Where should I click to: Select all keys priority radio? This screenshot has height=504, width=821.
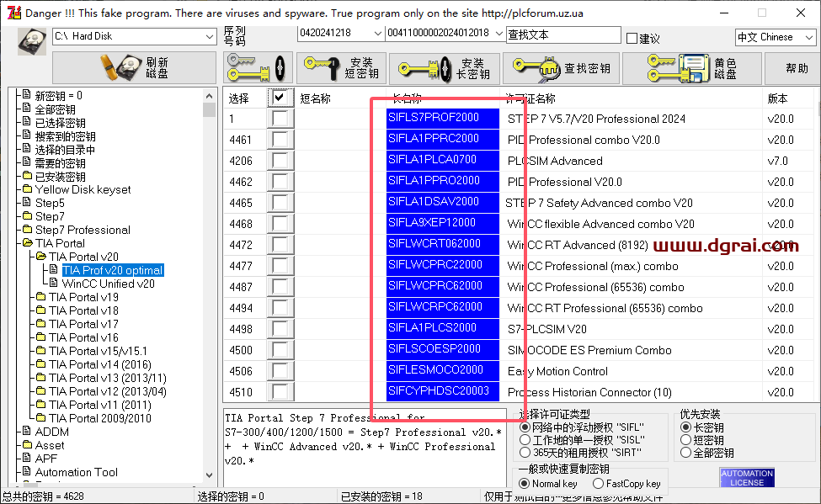tap(686, 453)
